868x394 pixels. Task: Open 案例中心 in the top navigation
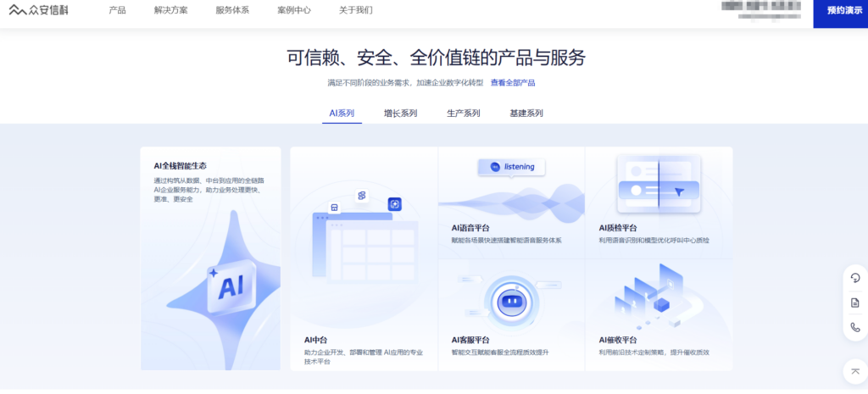[294, 11]
